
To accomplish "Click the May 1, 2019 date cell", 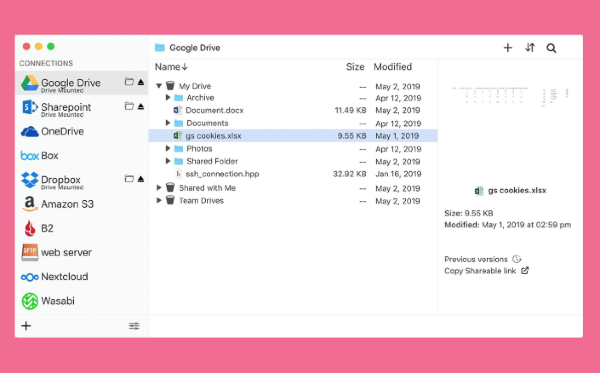I will 397,136.
